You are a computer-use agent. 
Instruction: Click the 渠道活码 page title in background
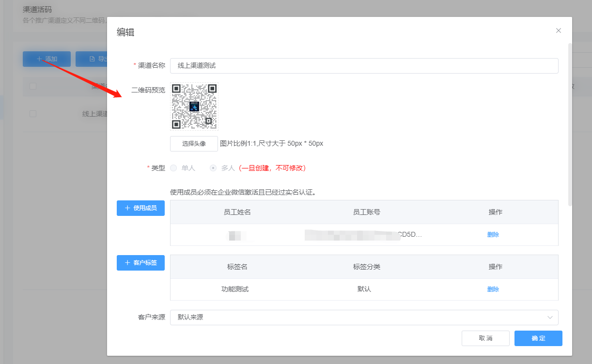[37, 10]
